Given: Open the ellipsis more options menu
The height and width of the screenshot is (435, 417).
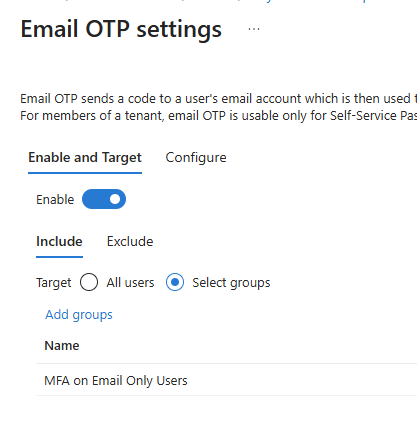Looking at the screenshot, I should pyautogui.click(x=254, y=29).
